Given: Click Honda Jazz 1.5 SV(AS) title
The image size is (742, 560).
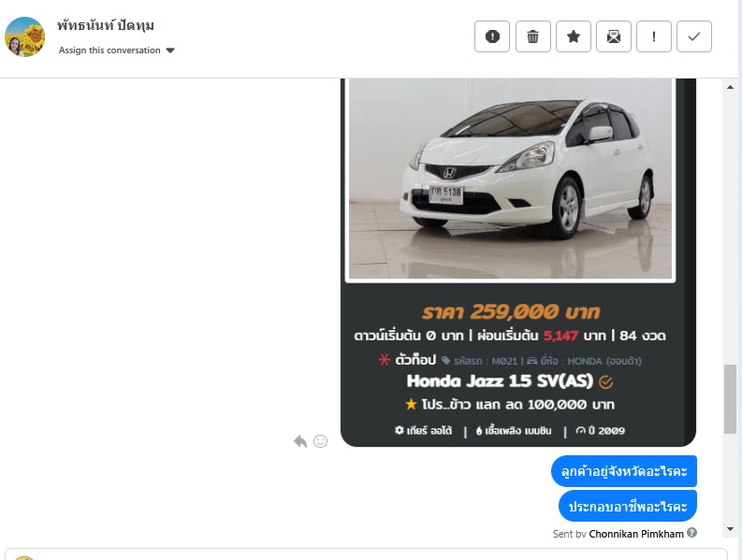Looking at the screenshot, I should click(500, 381).
